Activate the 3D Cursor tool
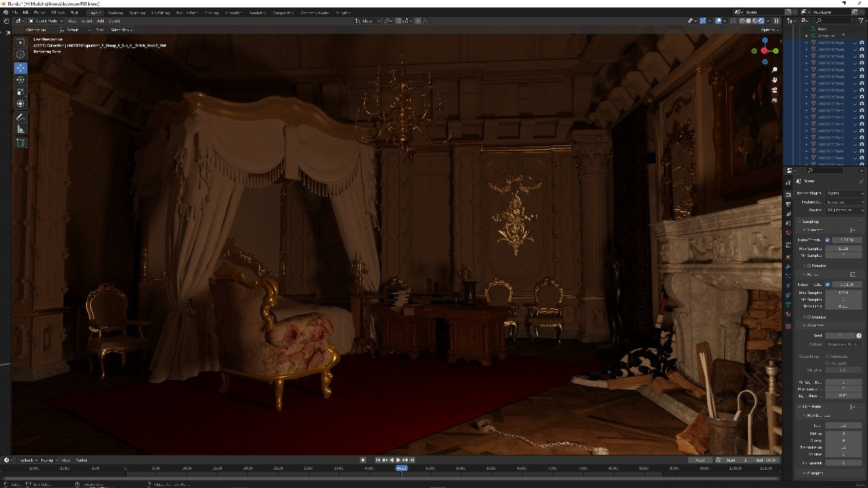This screenshot has width=868, height=488. coord(20,54)
